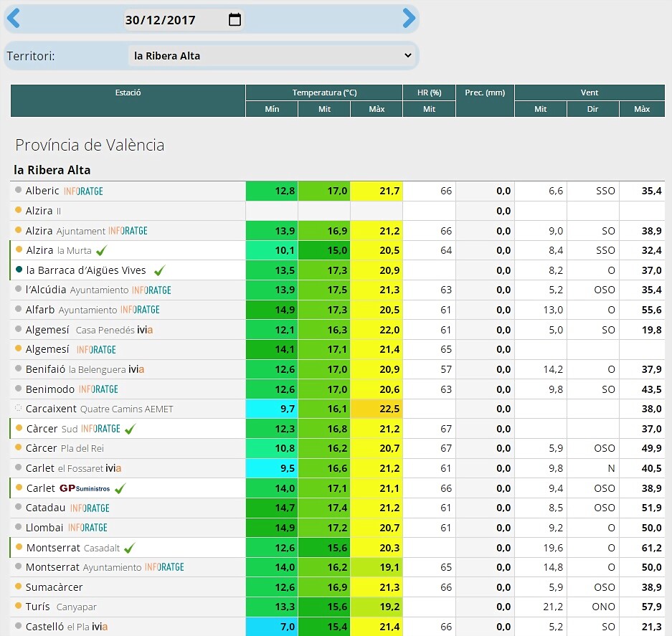Click the GP Suministros logo by Carlet

click(x=85, y=488)
